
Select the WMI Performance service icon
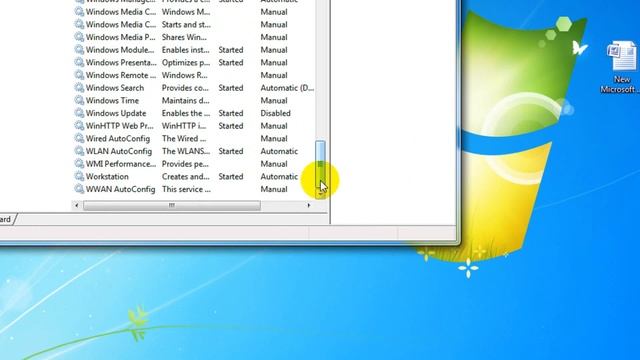pos(79,164)
